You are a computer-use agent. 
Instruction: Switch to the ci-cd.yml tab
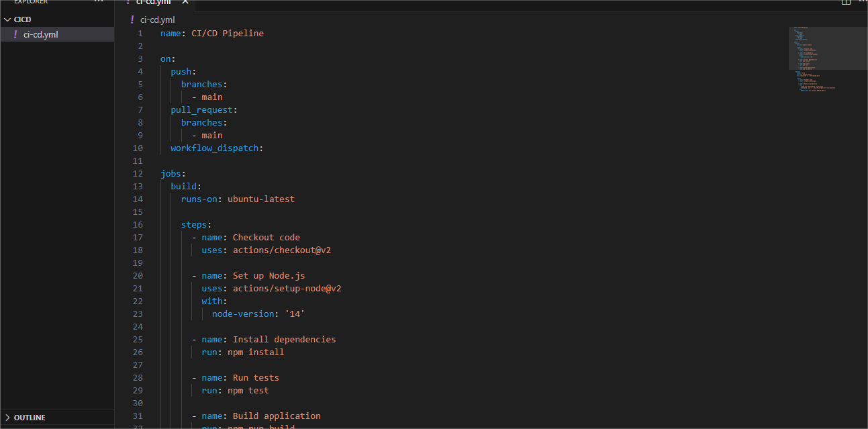click(x=153, y=3)
